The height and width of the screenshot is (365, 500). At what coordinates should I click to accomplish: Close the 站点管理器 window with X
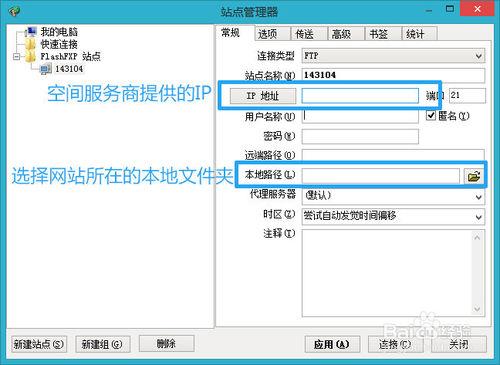[477, 9]
